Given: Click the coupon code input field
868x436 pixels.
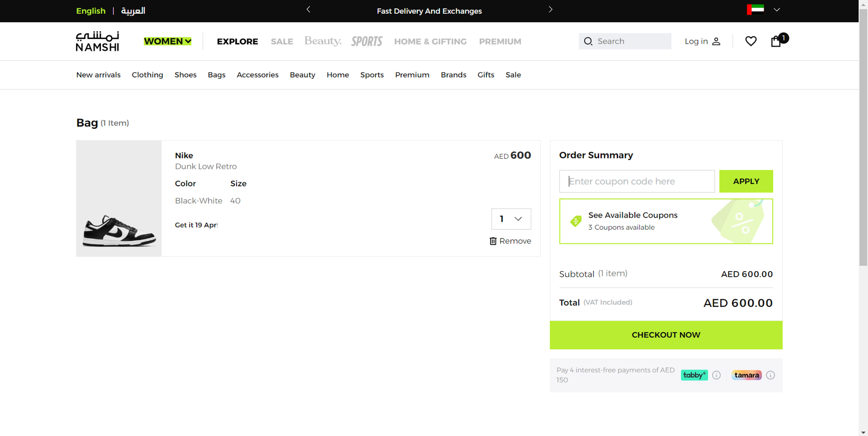Looking at the screenshot, I should (x=637, y=181).
